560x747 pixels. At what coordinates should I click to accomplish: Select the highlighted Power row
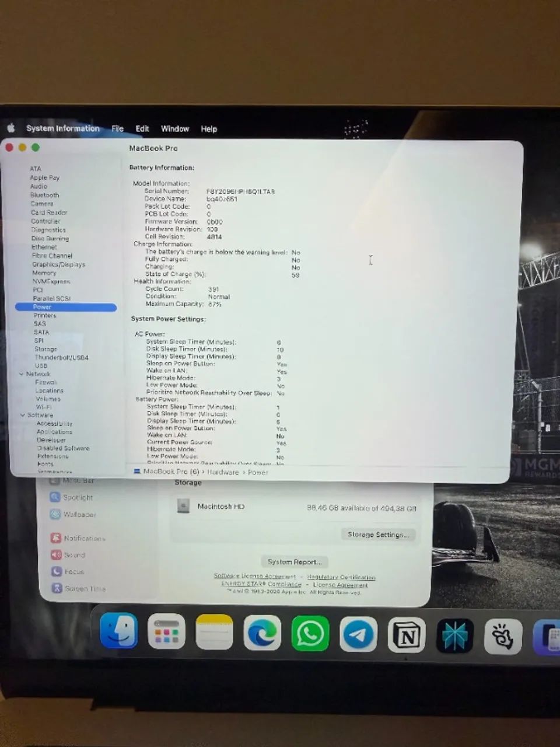tap(66, 307)
